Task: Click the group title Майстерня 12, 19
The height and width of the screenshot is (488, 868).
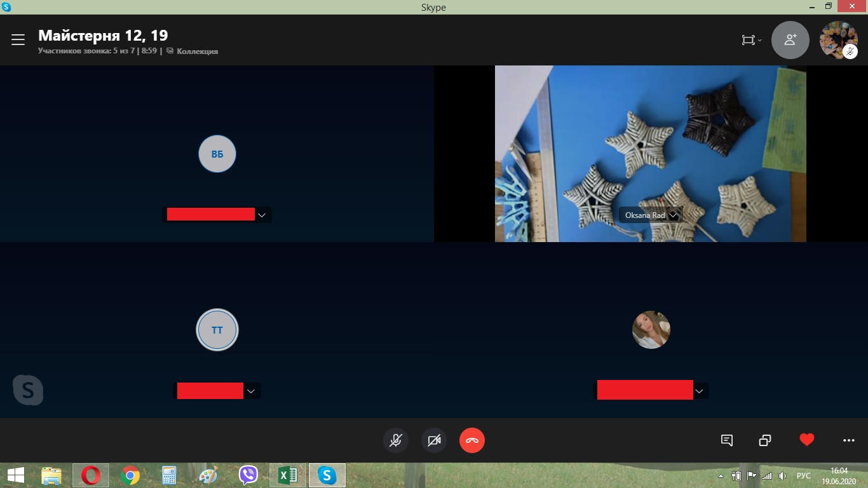Action: tap(103, 35)
